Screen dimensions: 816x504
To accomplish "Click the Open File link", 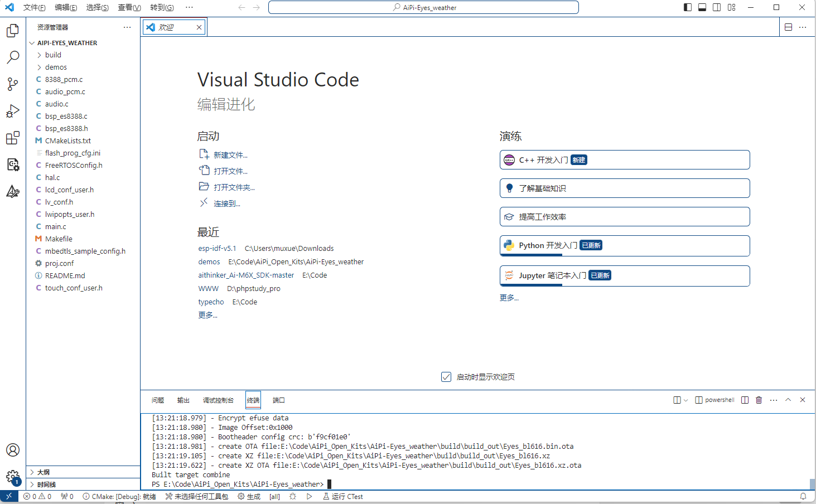I will 230,171.
